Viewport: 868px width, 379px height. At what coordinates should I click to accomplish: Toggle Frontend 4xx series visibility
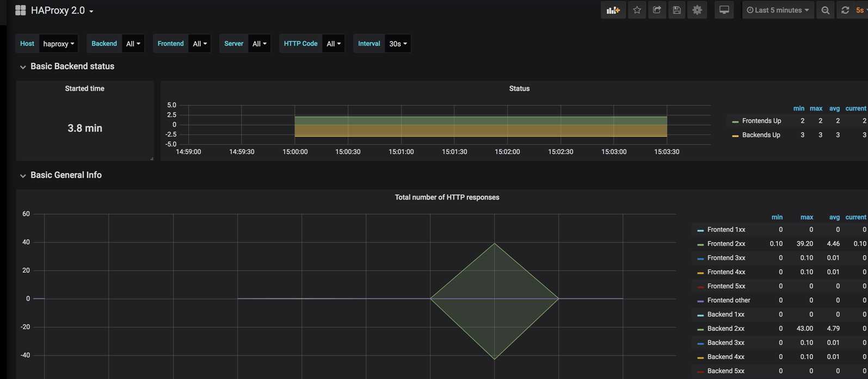[x=726, y=272]
